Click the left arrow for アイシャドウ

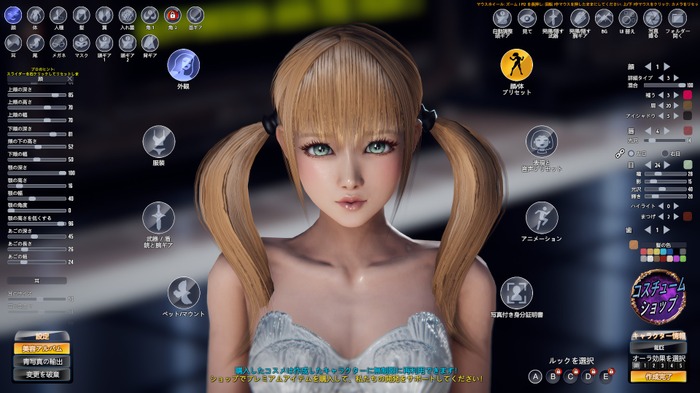point(661,116)
